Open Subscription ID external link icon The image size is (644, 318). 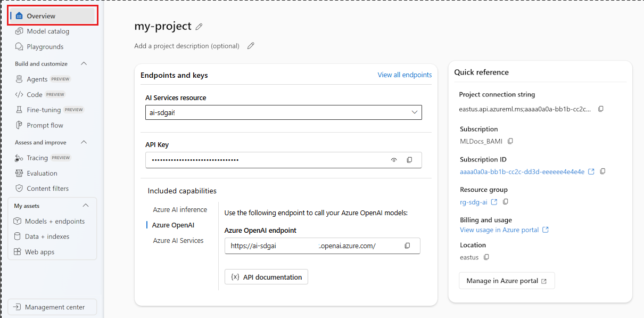[591, 172]
